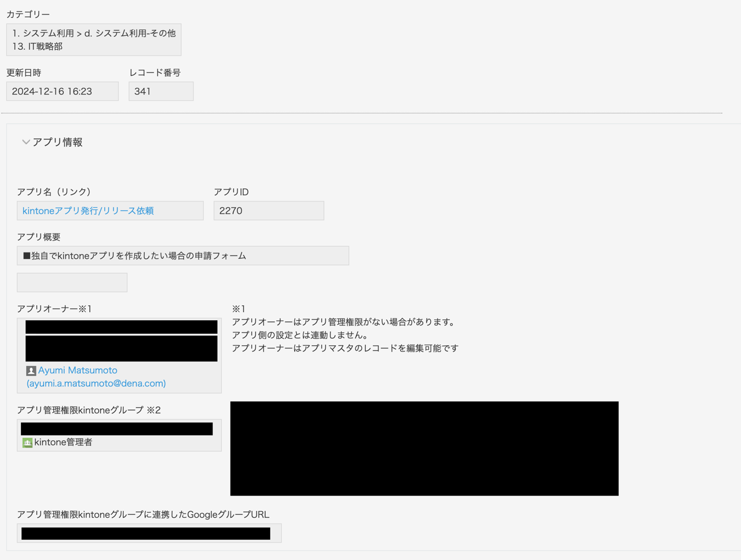The height and width of the screenshot is (560, 741).
Task: Click the Ayumi Matsumoto user link
Action: [x=78, y=370]
